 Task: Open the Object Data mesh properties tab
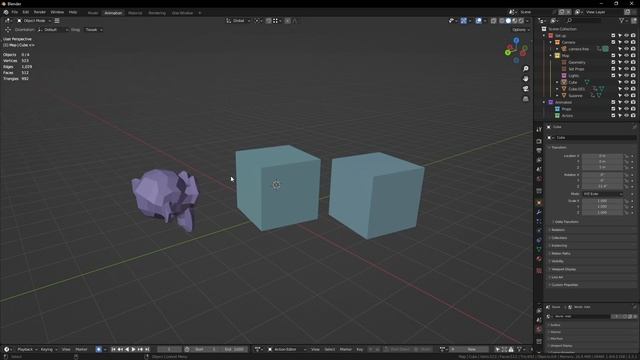539,249
